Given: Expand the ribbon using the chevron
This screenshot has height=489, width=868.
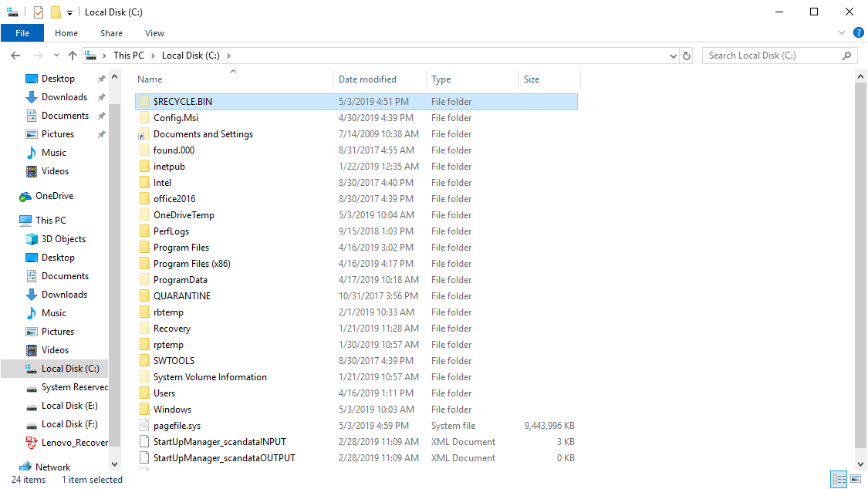Looking at the screenshot, I should pyautogui.click(x=842, y=33).
